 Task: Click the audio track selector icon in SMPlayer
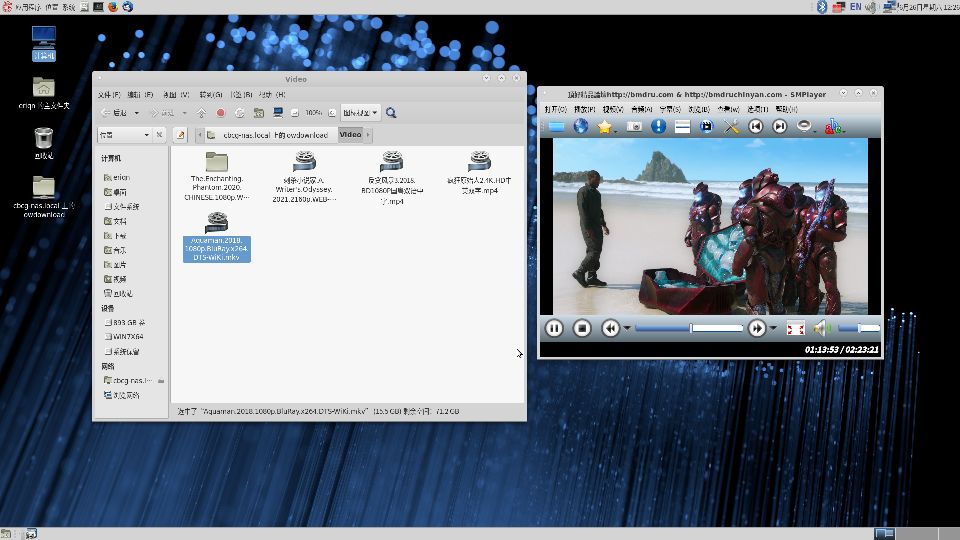click(804, 126)
